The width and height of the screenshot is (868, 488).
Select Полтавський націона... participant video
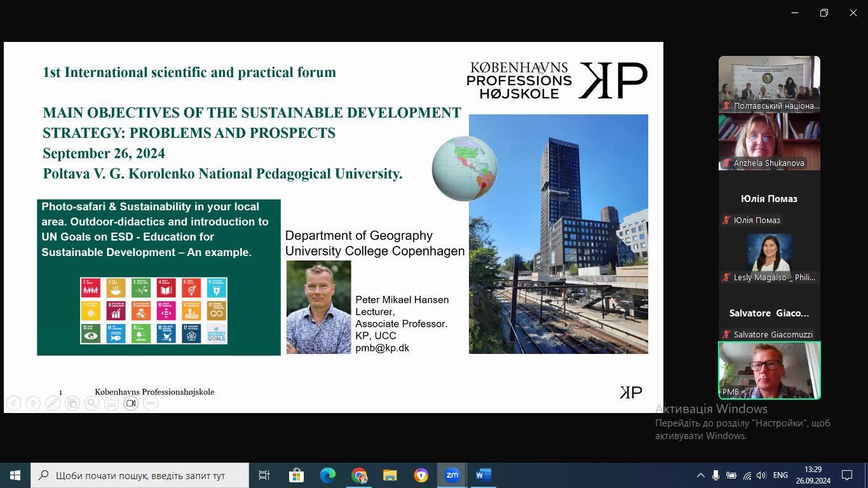(770, 85)
